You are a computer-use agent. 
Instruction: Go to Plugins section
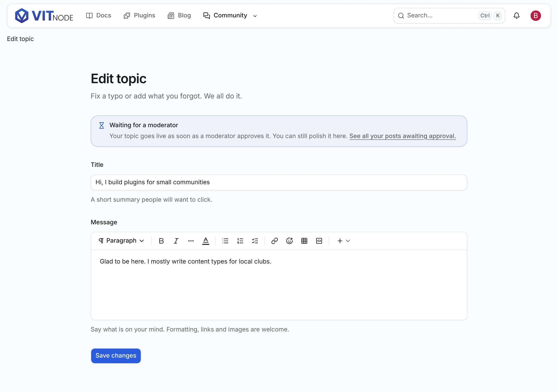139,15
